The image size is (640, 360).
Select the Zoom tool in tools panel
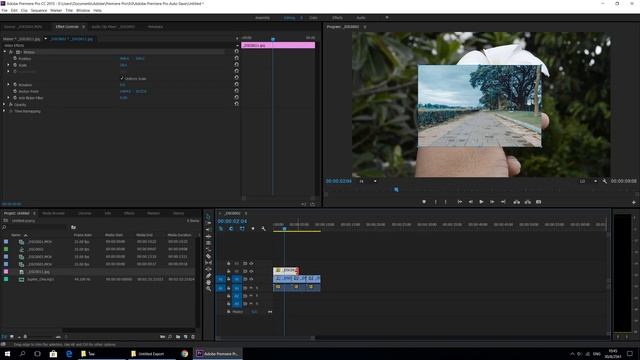click(209, 289)
